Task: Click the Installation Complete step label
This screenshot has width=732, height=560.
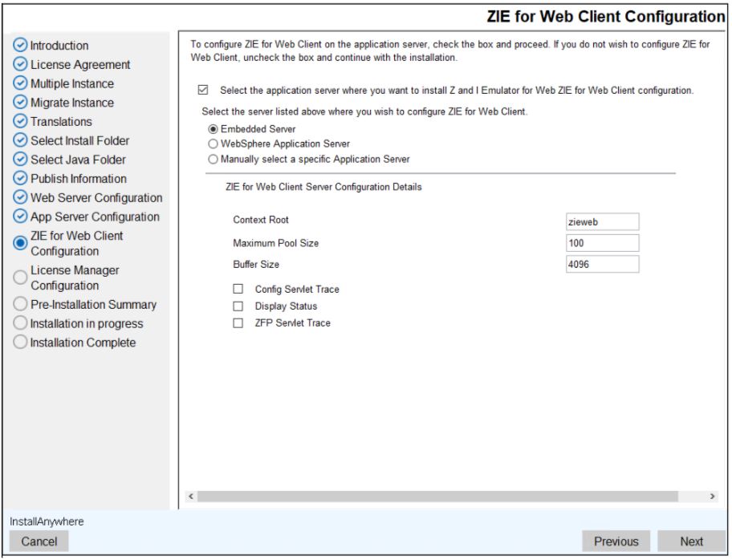Action: pos(83,342)
